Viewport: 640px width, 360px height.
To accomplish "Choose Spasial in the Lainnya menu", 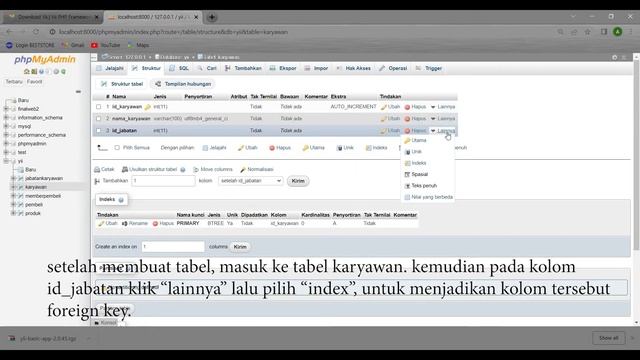I will point(416,174).
